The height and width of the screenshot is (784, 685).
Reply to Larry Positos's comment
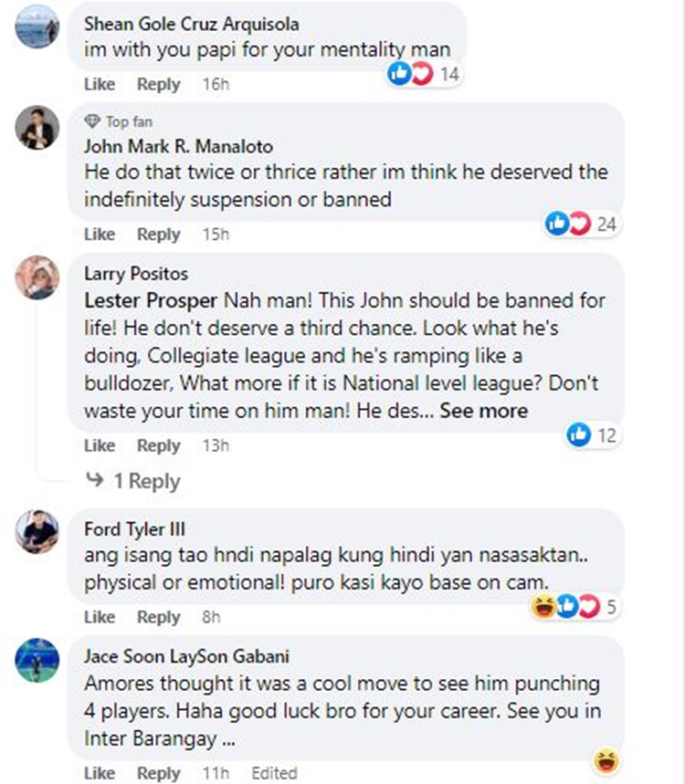click(x=158, y=445)
